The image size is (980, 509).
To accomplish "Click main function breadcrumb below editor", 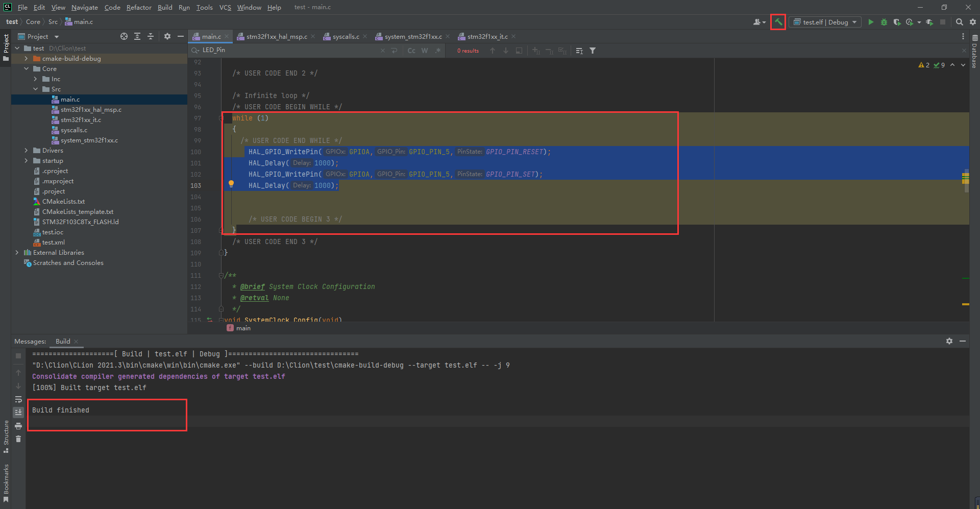I will [239, 328].
